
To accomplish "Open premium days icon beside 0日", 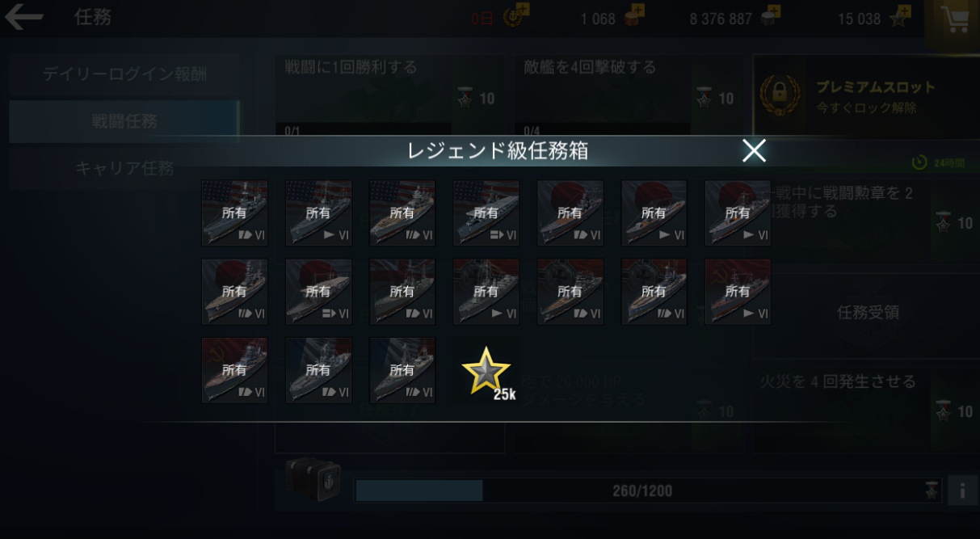I will (x=513, y=16).
